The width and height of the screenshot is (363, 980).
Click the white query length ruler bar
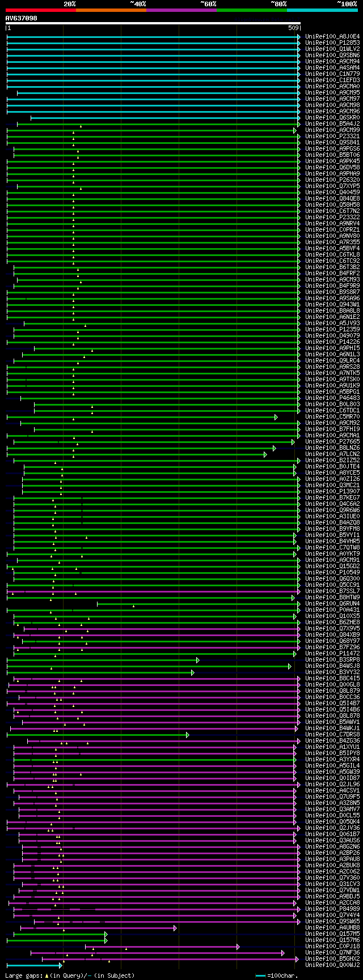153,23
